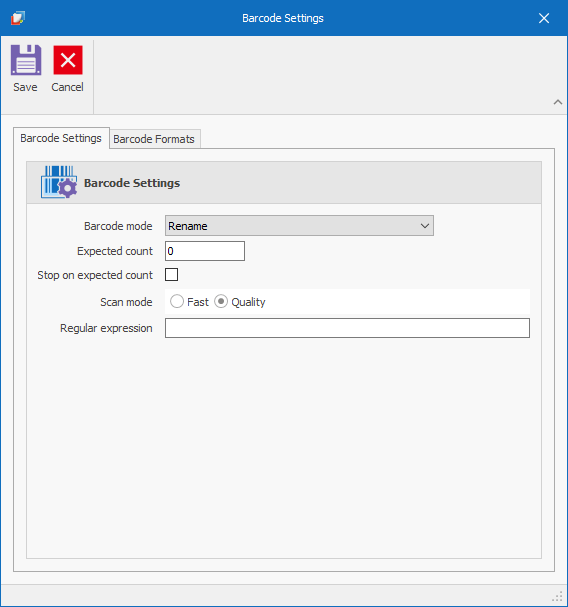Image resolution: width=568 pixels, height=607 pixels.
Task: Close the Barcode Settings window
Action: click(544, 18)
